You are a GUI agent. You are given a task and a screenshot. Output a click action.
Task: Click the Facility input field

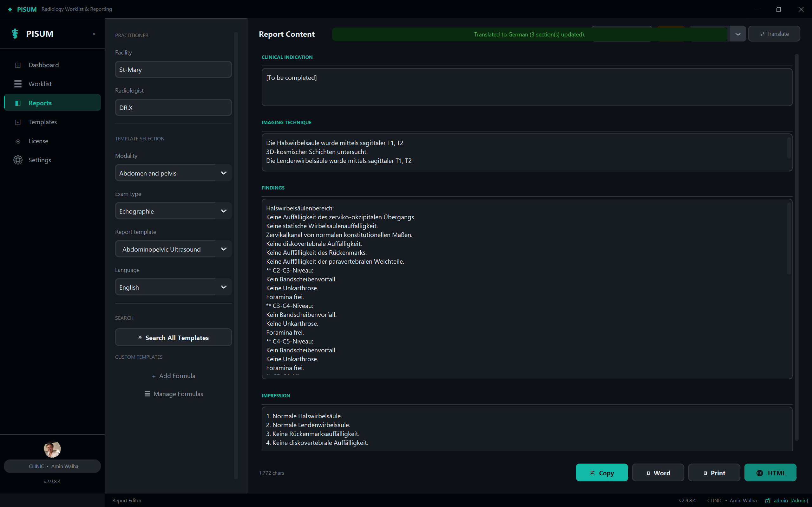(173, 69)
